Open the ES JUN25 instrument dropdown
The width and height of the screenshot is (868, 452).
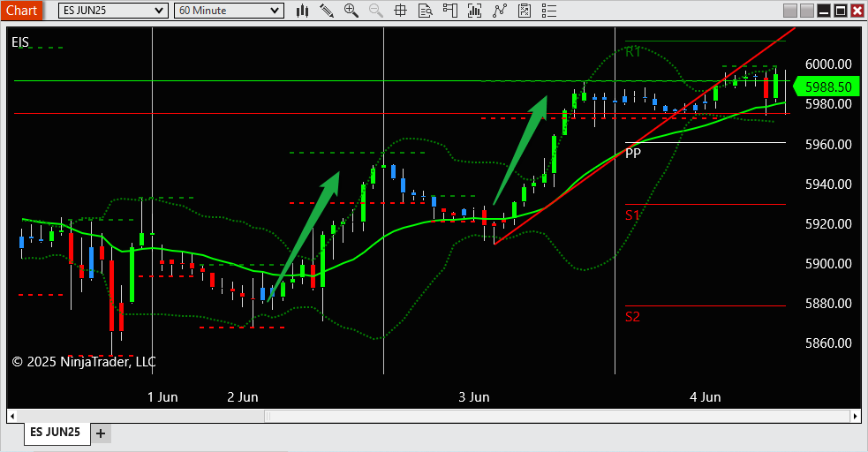113,11
